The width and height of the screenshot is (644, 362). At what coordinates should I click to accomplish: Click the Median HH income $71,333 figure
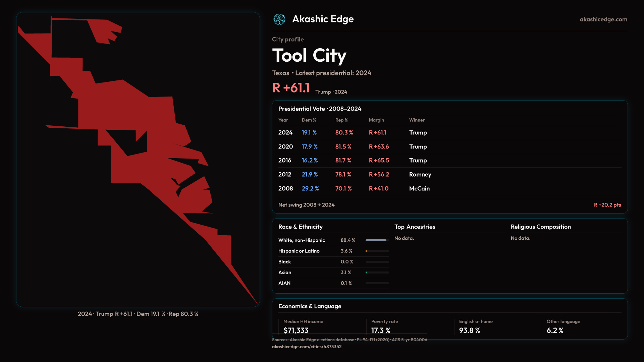coord(296,330)
